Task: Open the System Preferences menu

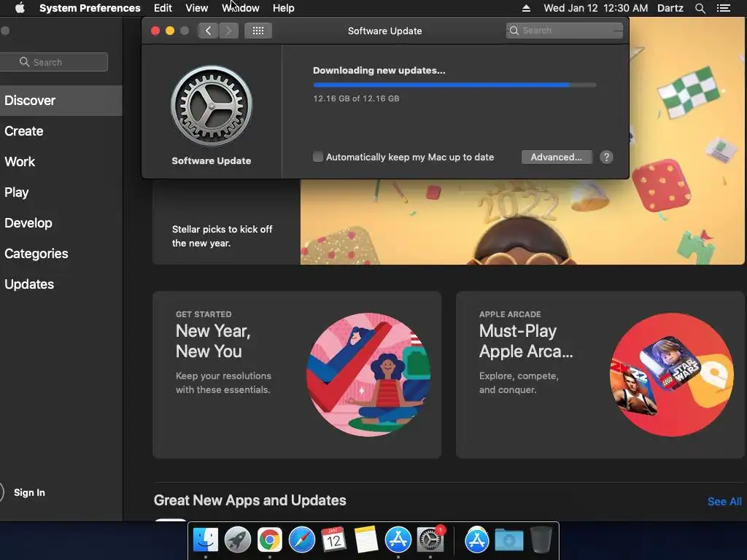Action: tap(90, 8)
